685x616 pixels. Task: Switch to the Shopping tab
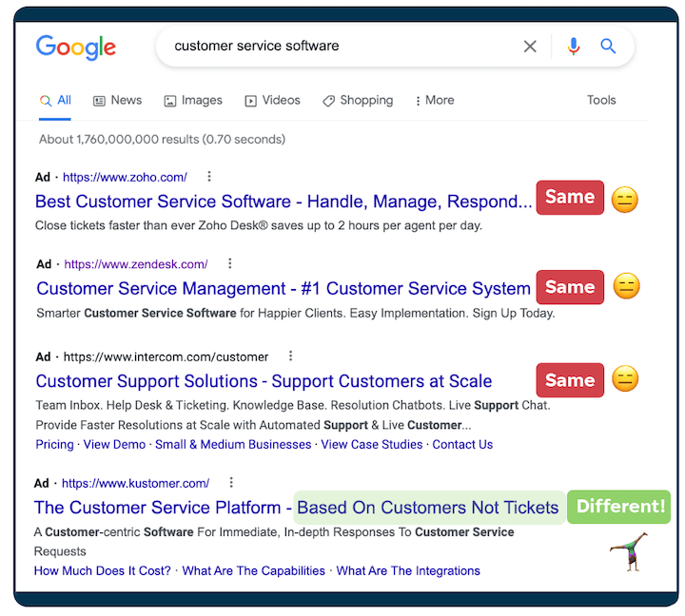pos(358,101)
